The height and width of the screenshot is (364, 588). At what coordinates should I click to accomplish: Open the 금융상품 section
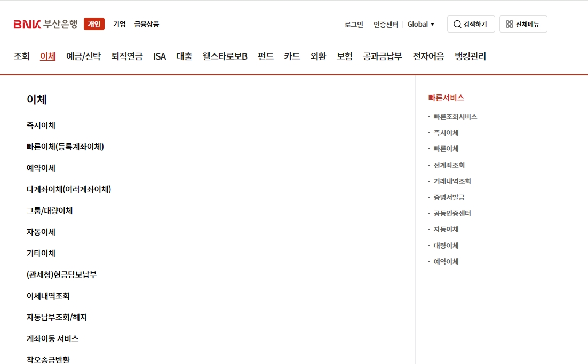tap(146, 24)
